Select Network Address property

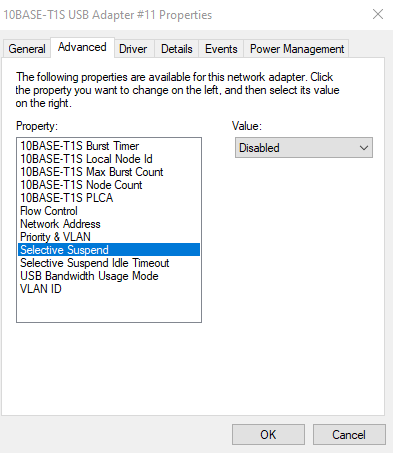[109, 224]
